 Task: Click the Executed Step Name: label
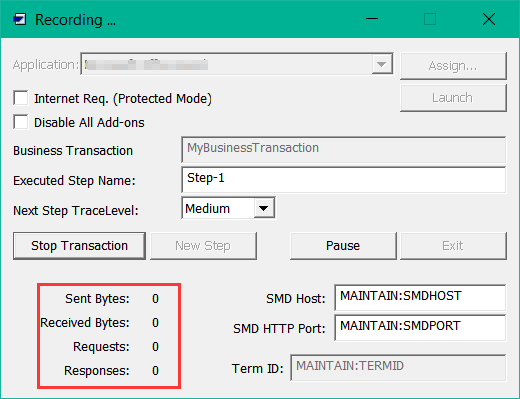tap(74, 181)
